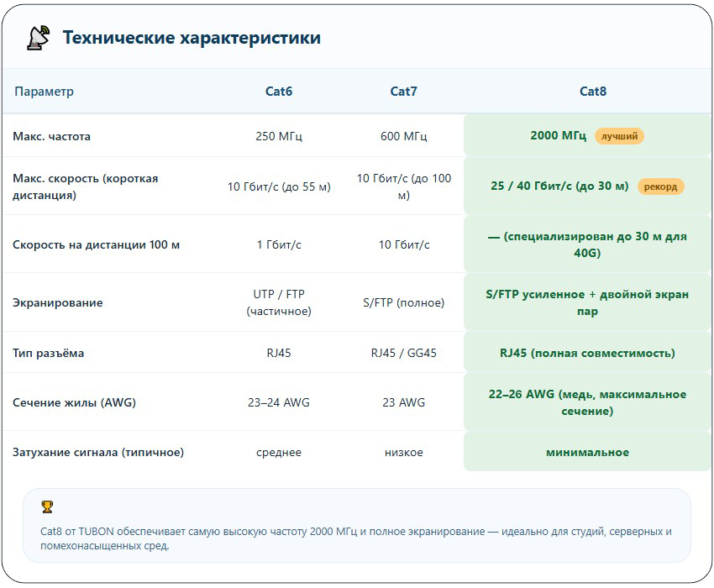This screenshot has width=714, height=588.
Task: Click the '2000 МГц' value in Cat8 column
Action: click(559, 136)
